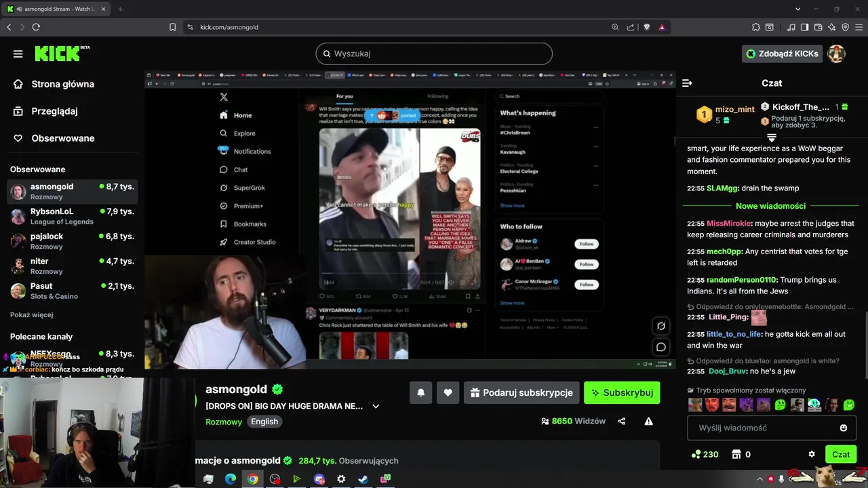Click the Zdobądź KICKs button

[x=782, y=54]
